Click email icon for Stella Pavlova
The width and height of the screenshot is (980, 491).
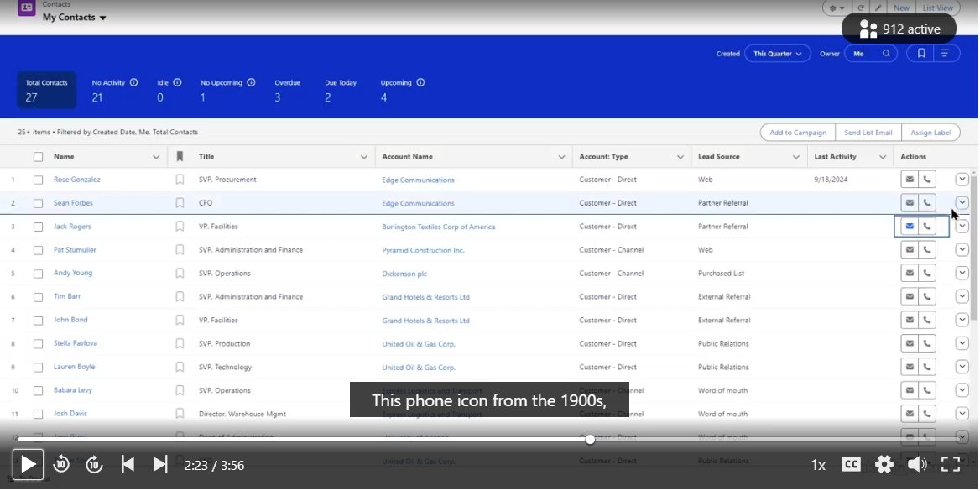910,343
